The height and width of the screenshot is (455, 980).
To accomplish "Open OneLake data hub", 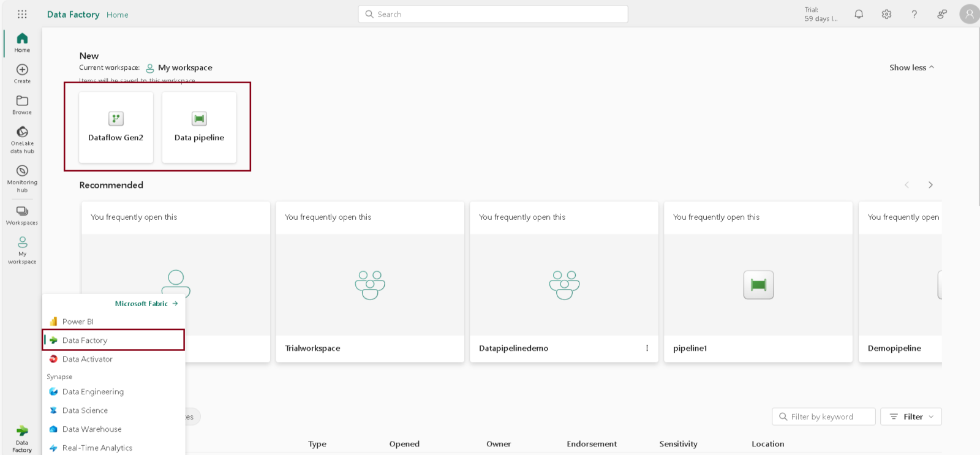I will [22, 140].
